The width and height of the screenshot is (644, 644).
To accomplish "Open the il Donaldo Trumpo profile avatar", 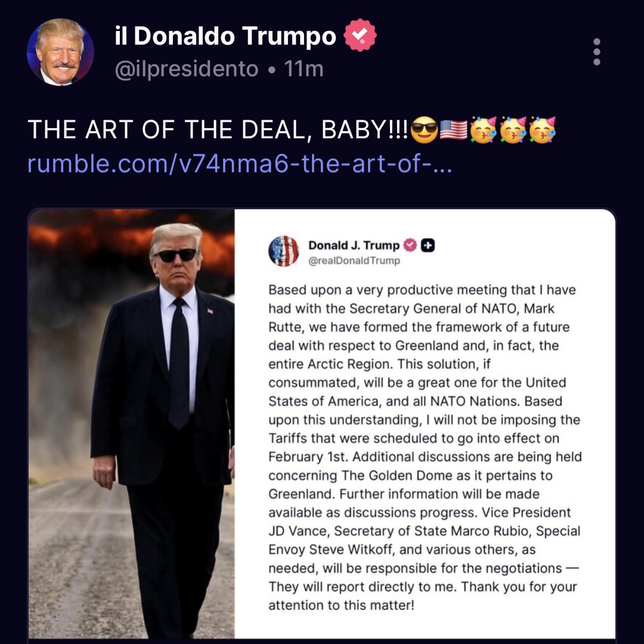I will (x=60, y=52).
